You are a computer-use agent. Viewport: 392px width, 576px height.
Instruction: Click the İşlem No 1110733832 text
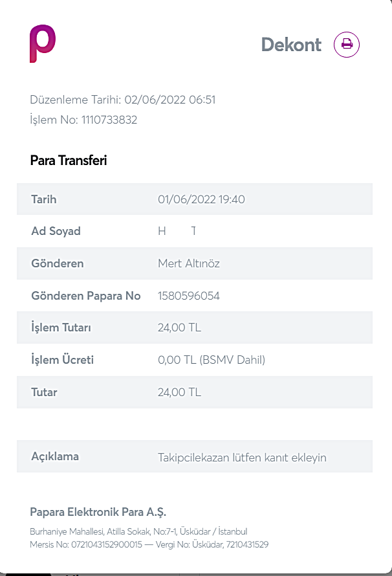[83, 120]
